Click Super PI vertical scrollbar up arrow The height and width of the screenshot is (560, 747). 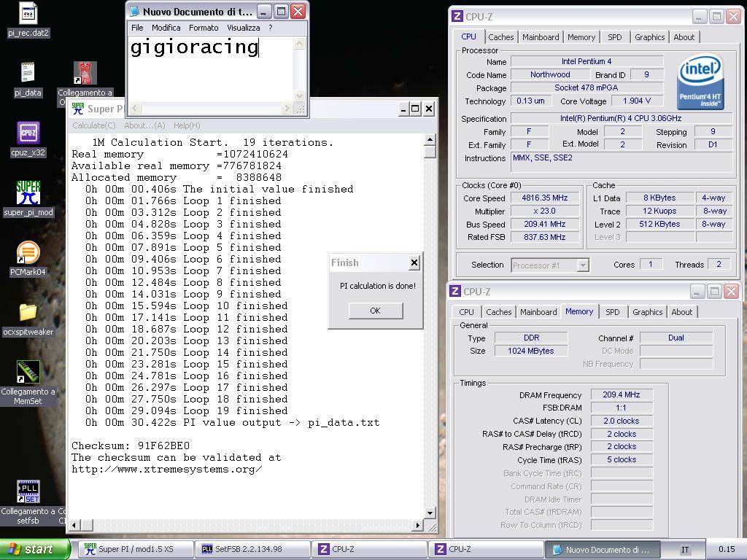pos(430,139)
